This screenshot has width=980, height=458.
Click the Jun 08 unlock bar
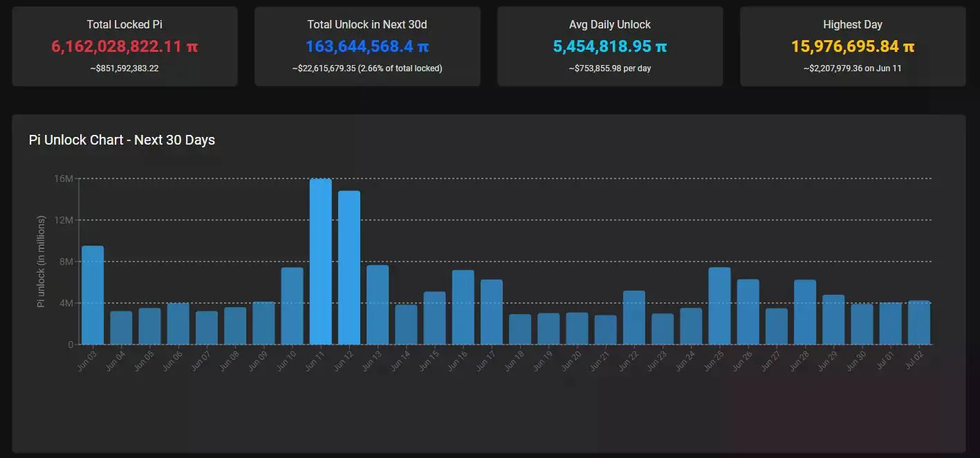pos(235,326)
